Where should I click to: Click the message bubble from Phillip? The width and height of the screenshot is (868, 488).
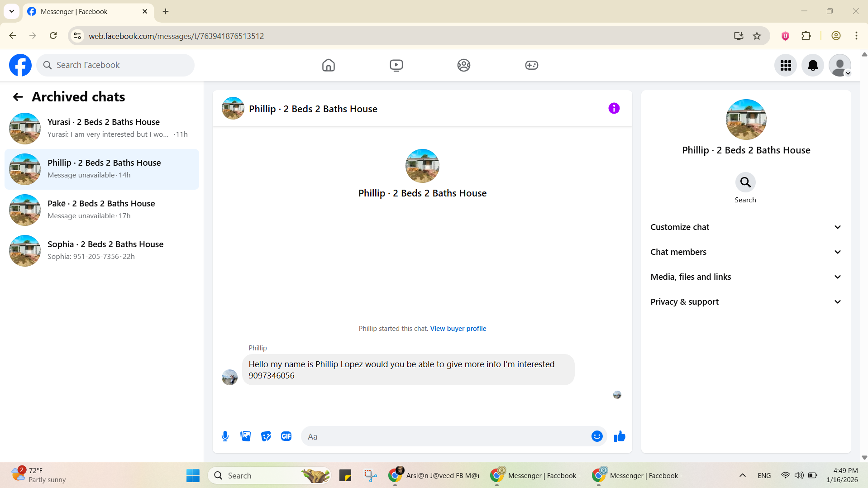tap(408, 370)
